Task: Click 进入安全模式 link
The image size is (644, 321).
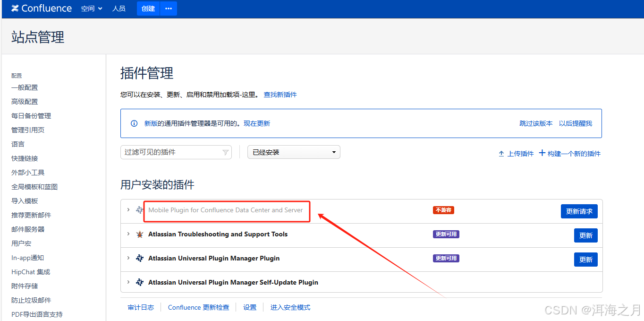Action: click(290, 307)
